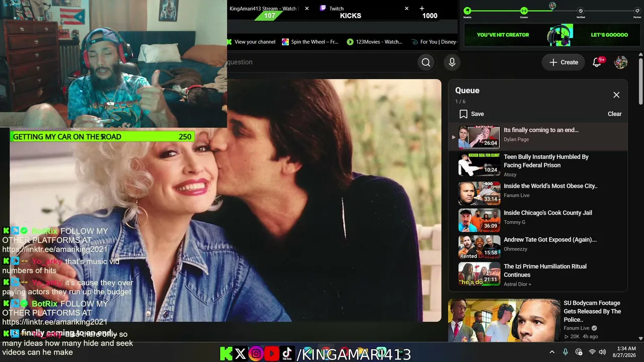644x362 pixels.
Task: Click channel name 'Atozy' in queue
Action: point(510,175)
